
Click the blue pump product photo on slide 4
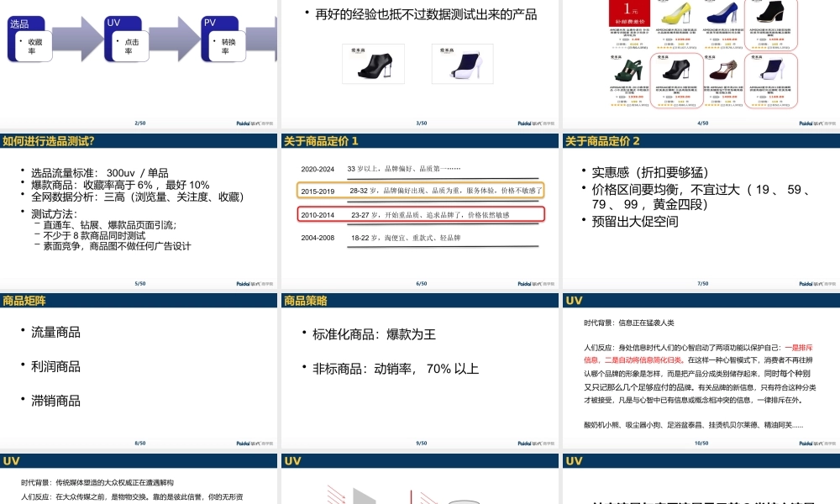pos(722,15)
